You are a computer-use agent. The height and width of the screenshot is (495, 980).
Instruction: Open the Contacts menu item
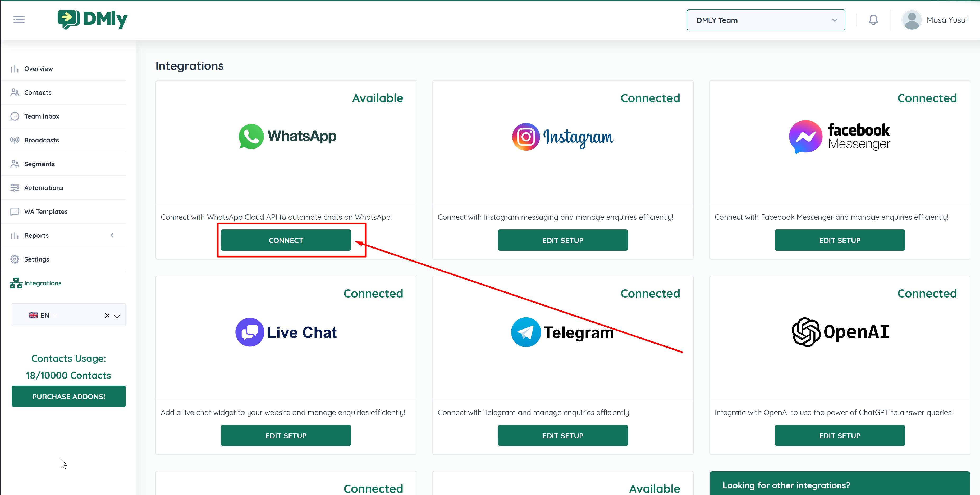(x=38, y=93)
